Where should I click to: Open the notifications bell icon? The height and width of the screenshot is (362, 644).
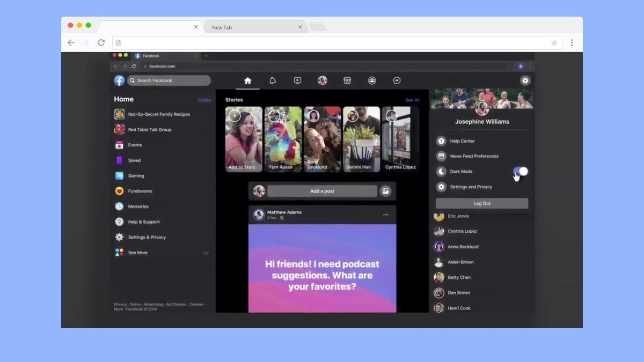273,80
